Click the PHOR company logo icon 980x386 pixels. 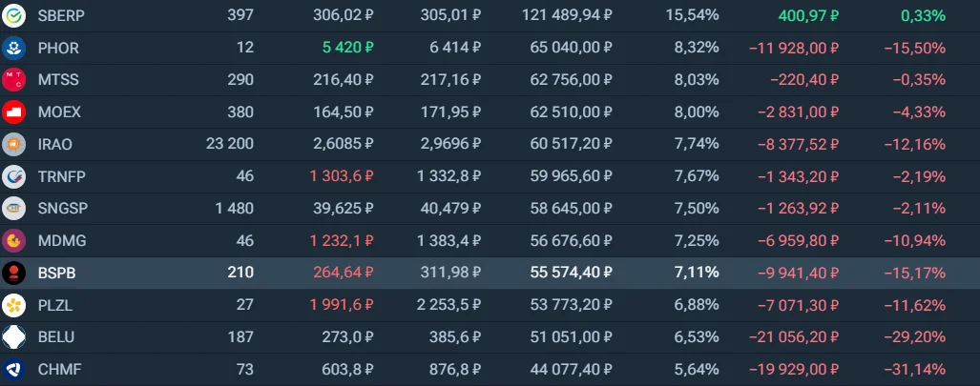click(x=13, y=48)
